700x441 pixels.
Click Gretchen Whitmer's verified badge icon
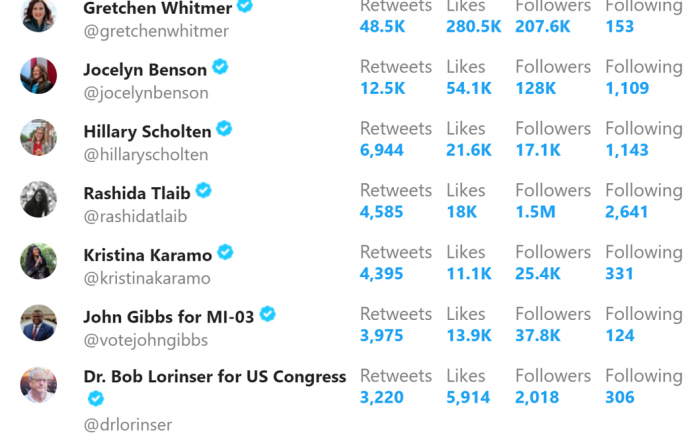coord(245,5)
